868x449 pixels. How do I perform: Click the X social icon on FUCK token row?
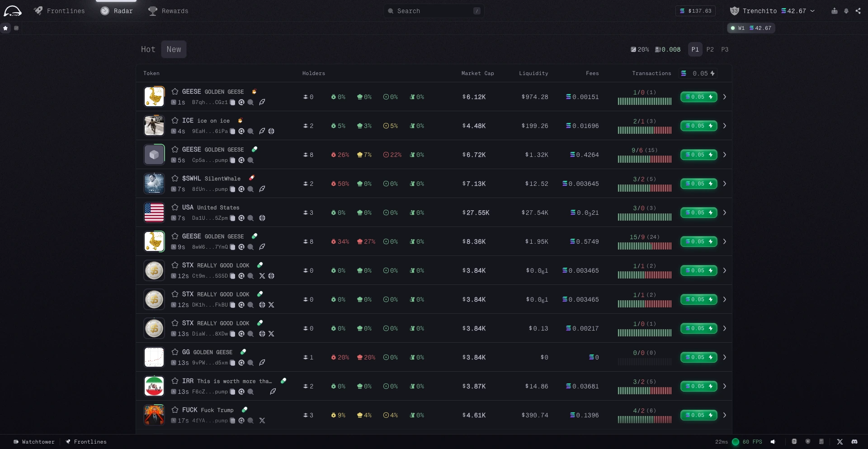click(x=262, y=421)
